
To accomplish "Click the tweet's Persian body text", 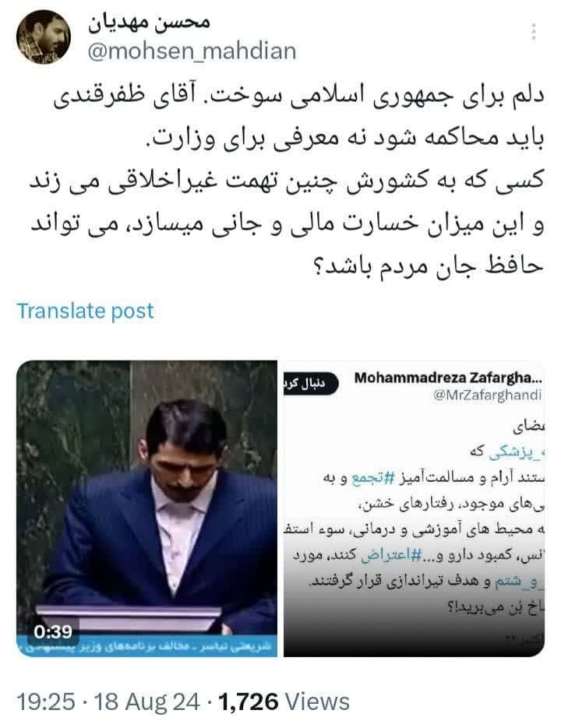I will pos(287,180).
